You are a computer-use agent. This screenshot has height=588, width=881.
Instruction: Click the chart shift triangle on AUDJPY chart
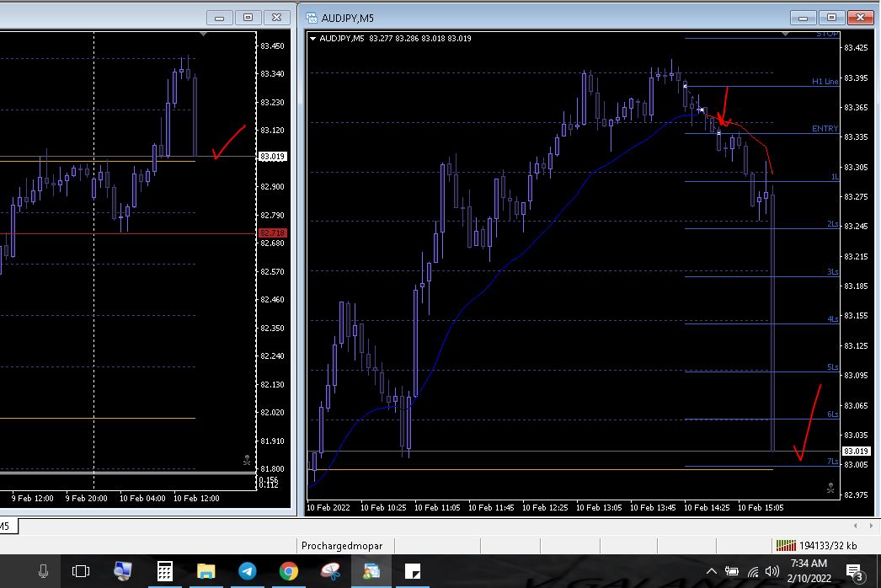pyautogui.click(x=785, y=35)
